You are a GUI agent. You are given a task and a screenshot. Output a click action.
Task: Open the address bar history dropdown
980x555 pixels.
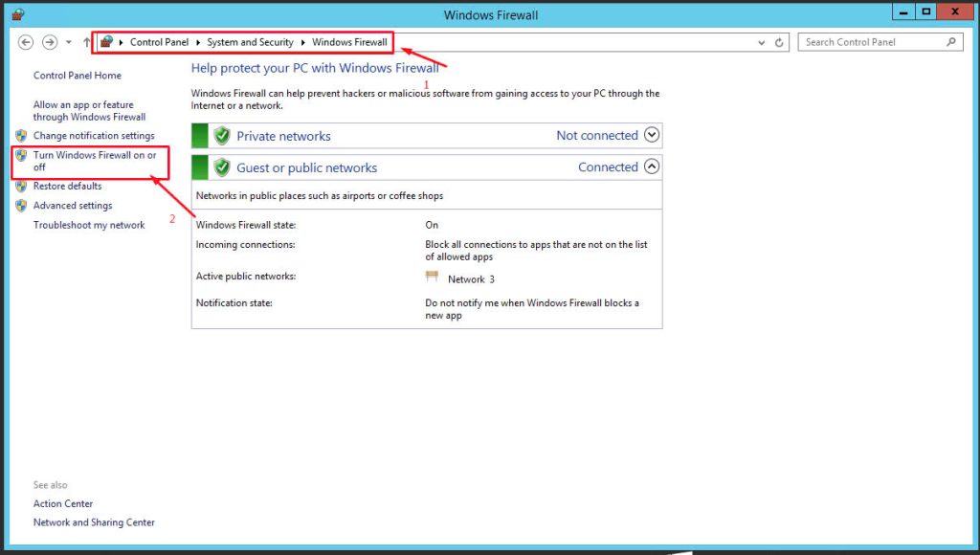click(761, 42)
